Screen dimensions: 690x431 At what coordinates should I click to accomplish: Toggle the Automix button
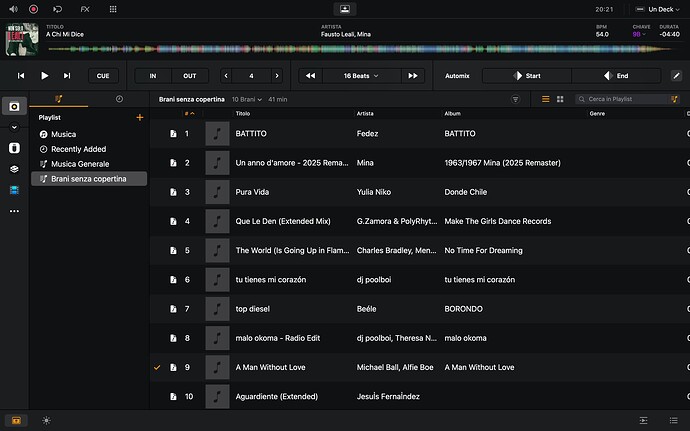(x=457, y=75)
